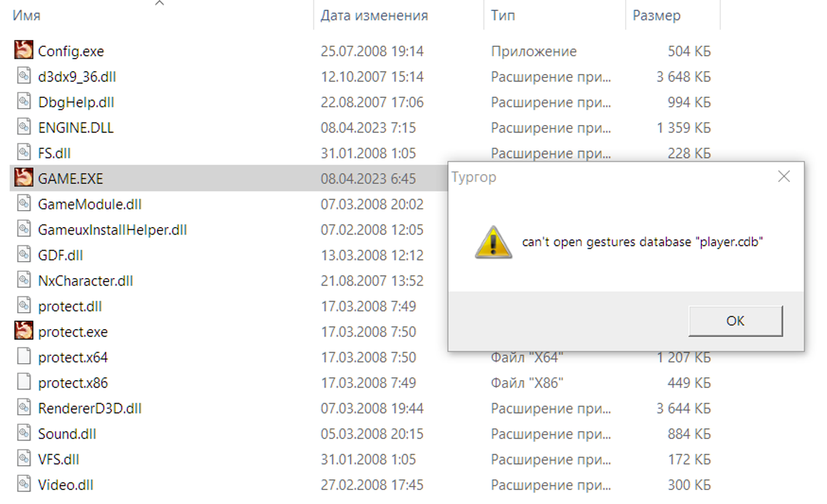This screenshot has height=504, width=827.
Task: Click the Config.exe application icon
Action: (x=23, y=50)
